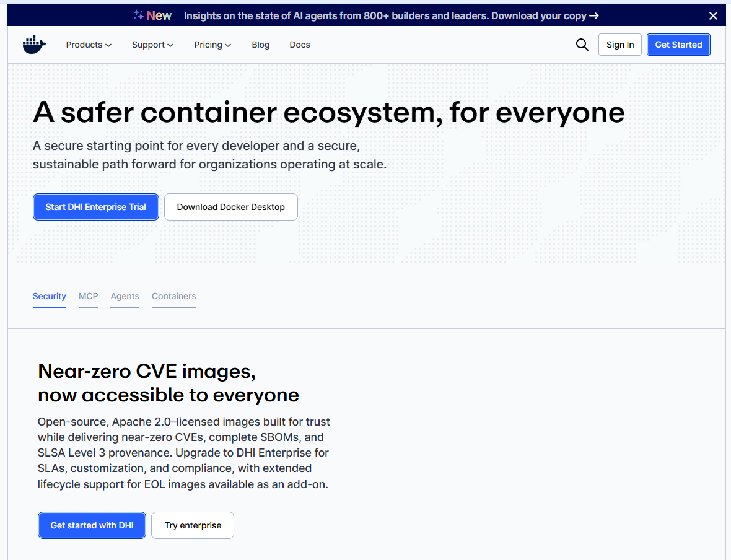Click the 'Open-source, Apache 2.0–licensed' paragraph
This screenshot has height=560, width=731.
pyautogui.click(x=184, y=453)
